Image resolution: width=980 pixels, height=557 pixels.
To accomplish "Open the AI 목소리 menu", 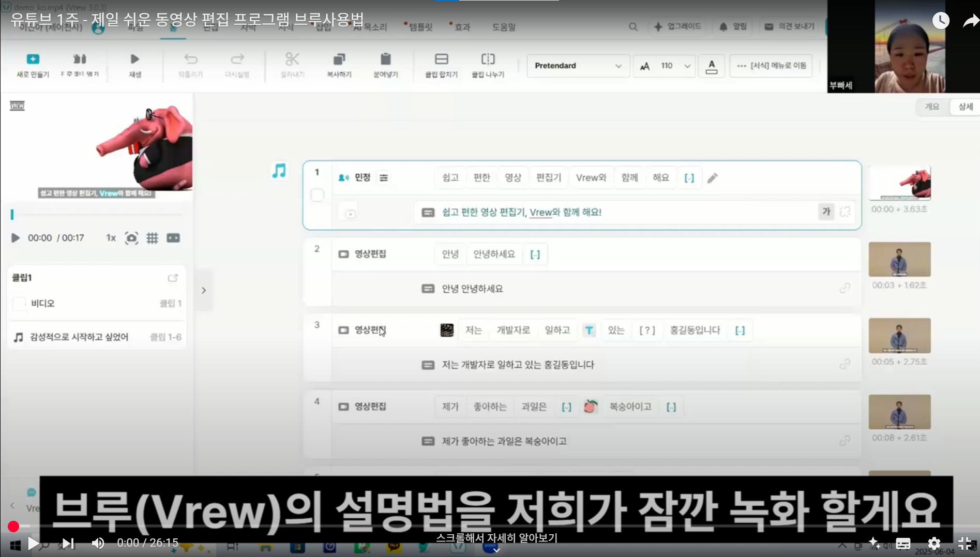I will (x=370, y=27).
